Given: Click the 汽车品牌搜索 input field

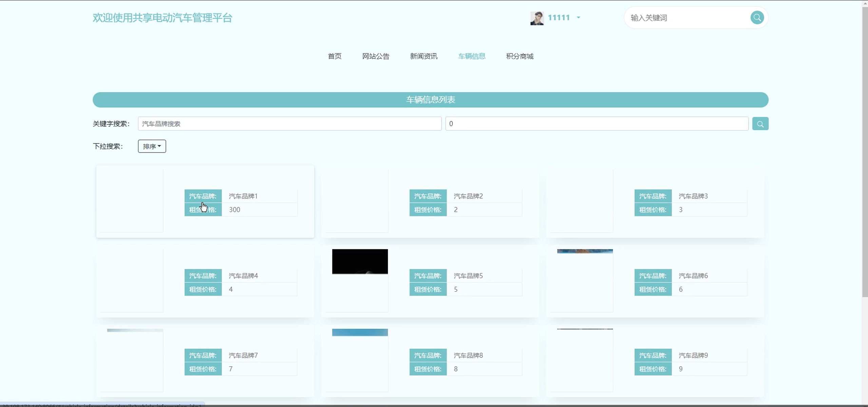Looking at the screenshot, I should tap(289, 124).
